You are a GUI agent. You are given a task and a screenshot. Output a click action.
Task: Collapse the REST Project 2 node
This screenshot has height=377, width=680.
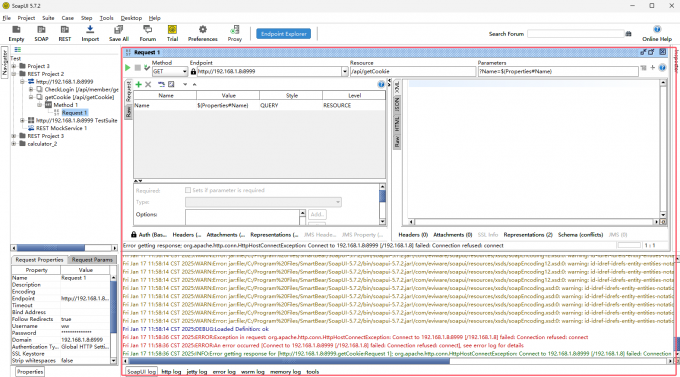[x=14, y=74]
